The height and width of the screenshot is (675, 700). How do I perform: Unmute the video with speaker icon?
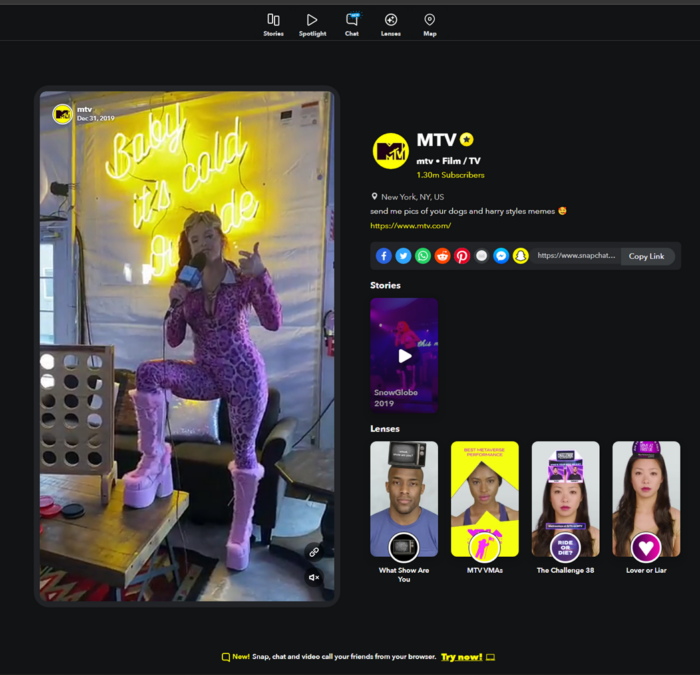pos(314,577)
